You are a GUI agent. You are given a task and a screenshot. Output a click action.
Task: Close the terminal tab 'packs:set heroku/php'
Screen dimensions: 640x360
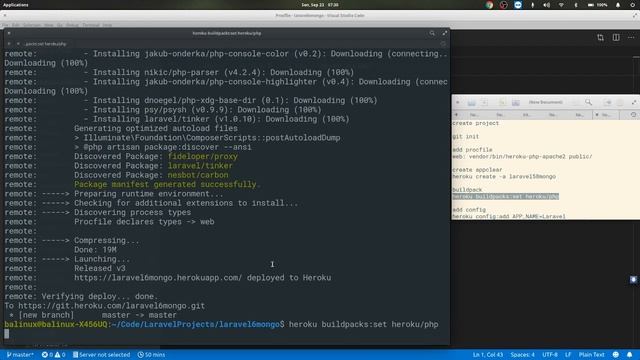click(18, 44)
